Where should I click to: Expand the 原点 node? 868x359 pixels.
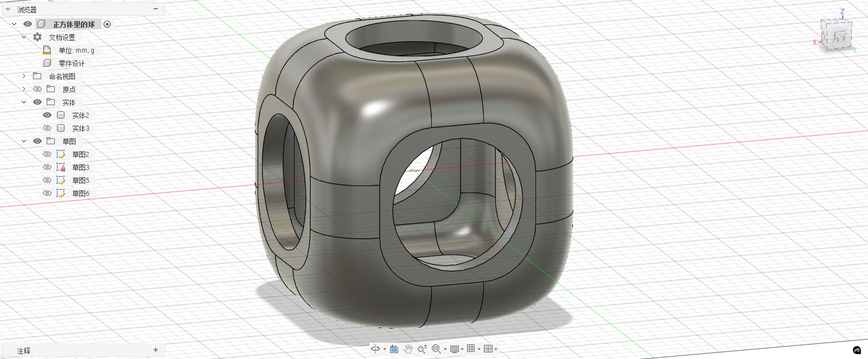[x=24, y=89]
